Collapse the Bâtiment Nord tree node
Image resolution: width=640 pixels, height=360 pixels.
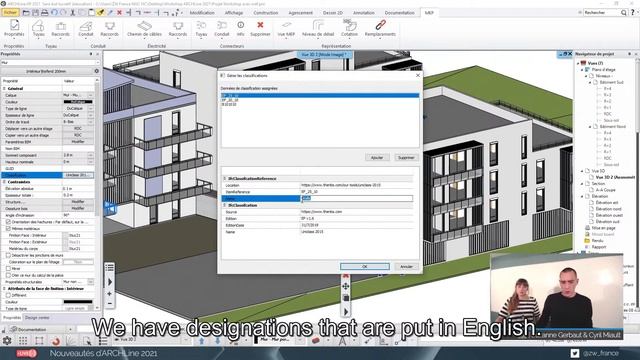click(590, 127)
